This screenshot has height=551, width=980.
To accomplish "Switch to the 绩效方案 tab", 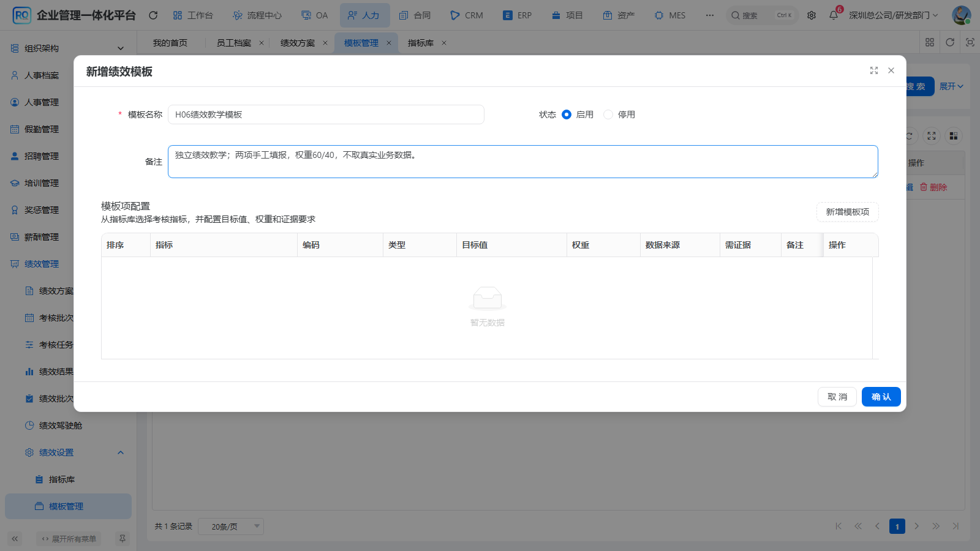I will click(x=297, y=43).
